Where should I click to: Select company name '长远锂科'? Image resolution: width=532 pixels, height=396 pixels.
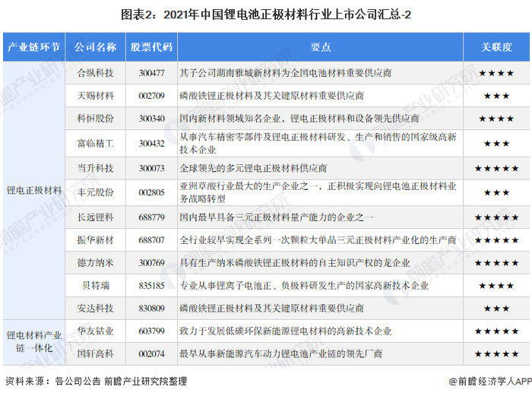pos(95,217)
